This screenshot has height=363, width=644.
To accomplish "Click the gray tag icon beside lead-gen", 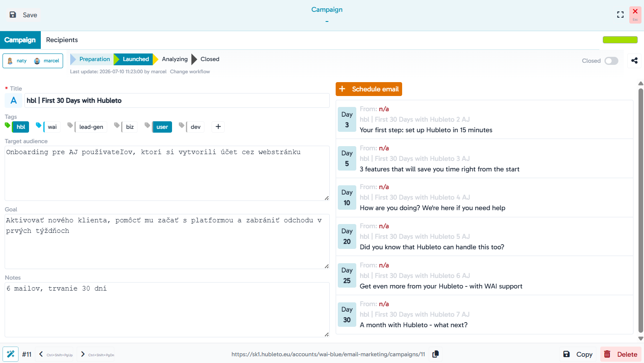I will 70,125.
